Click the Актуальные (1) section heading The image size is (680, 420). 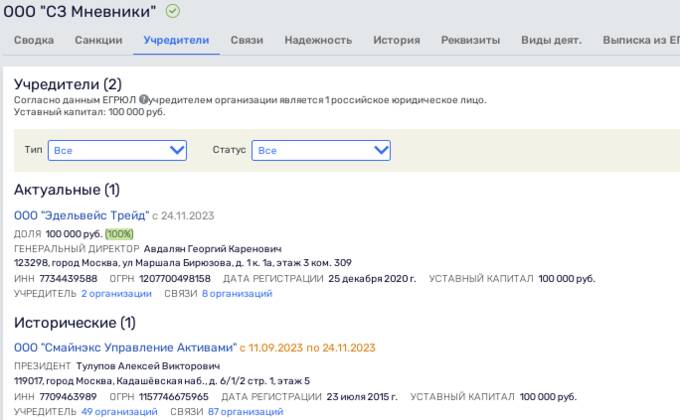67,189
